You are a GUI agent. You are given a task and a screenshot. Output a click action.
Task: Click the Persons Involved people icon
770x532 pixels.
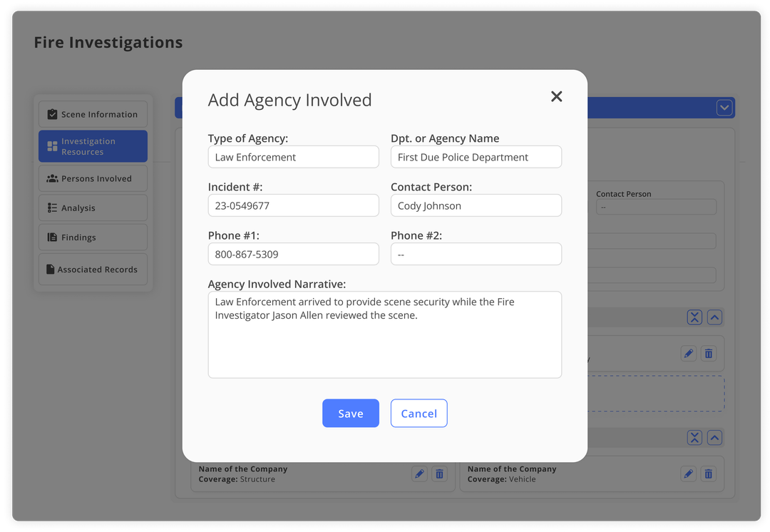(52, 178)
